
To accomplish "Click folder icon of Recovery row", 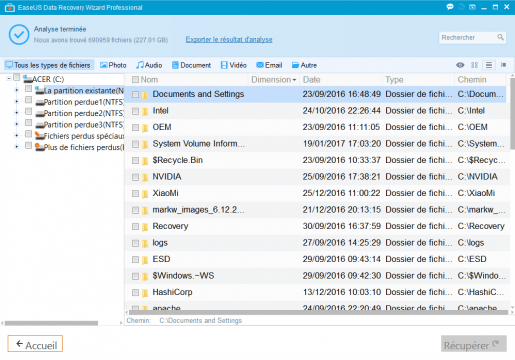I will coord(145,227).
